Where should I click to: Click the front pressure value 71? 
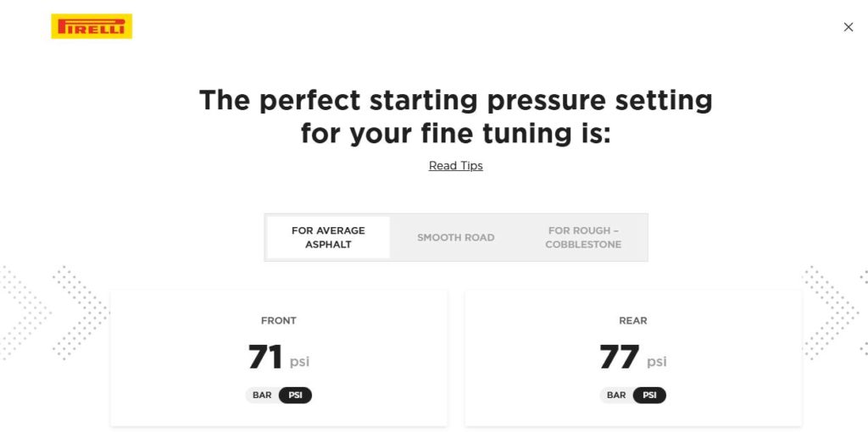[265, 357]
